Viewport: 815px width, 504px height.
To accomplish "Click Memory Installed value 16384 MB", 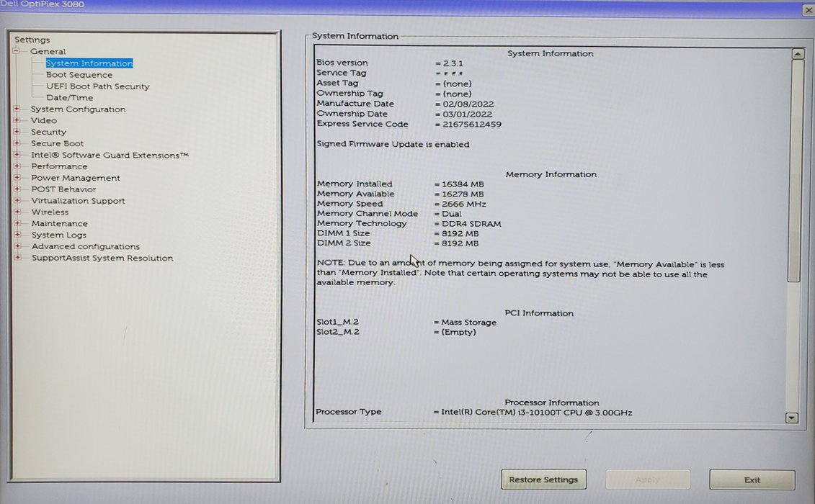I will 463,184.
